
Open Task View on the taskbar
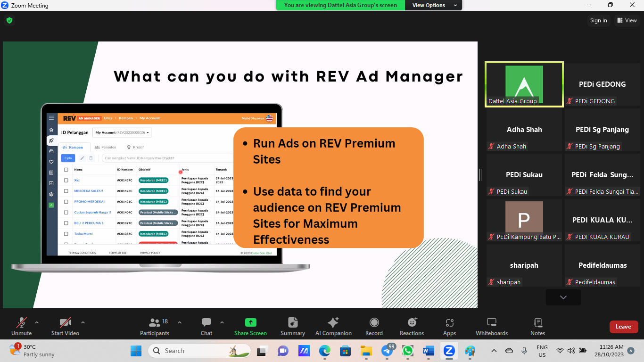(262, 351)
